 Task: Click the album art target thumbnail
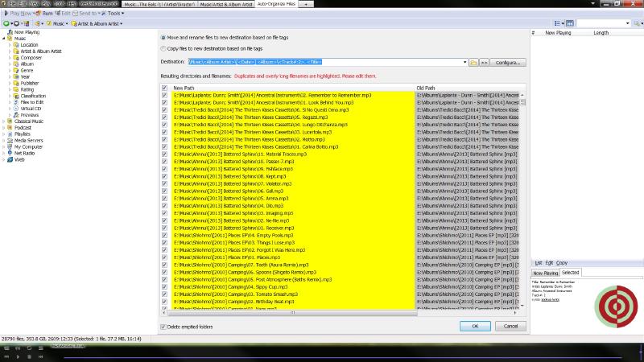coord(616,306)
